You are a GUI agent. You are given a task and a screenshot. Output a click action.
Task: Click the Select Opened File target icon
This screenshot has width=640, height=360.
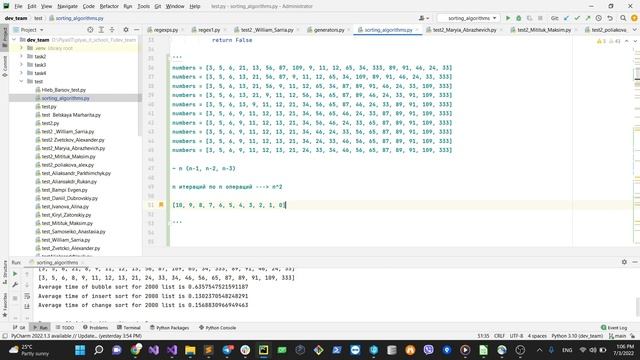(90, 30)
